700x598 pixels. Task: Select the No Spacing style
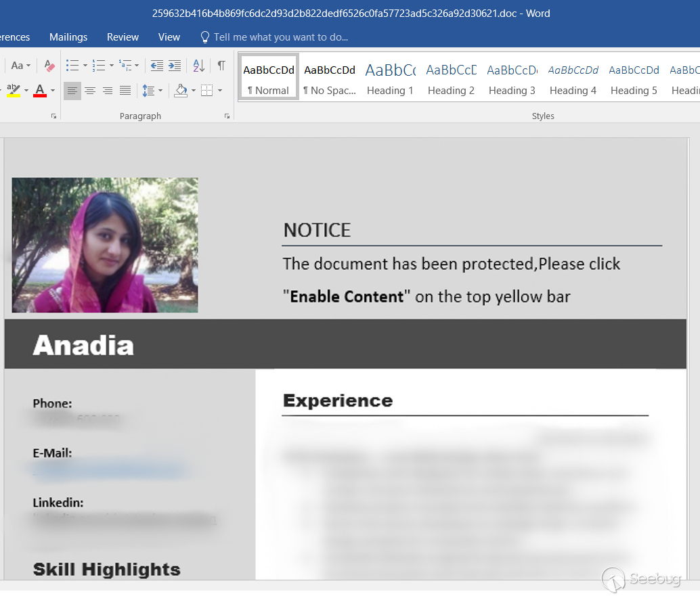pyautogui.click(x=330, y=78)
